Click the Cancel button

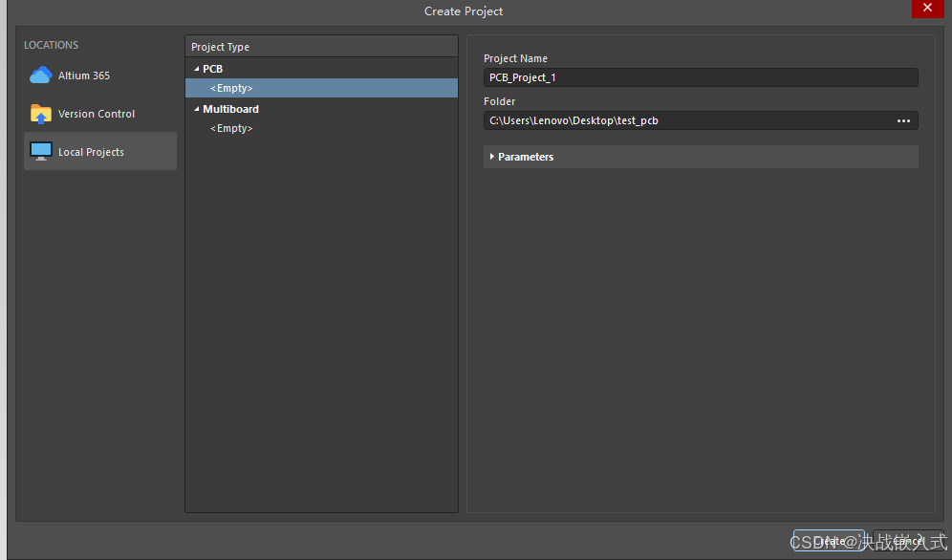909,540
